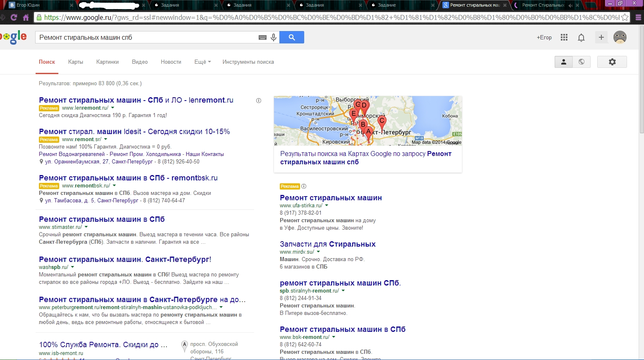Click map marker C on the map
644x360 pixels.
382,122
